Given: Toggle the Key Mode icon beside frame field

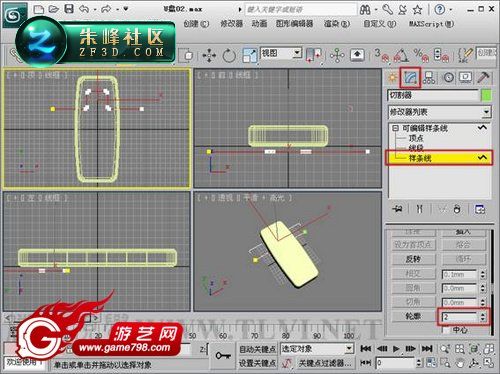Looking at the screenshot, I should 366,362.
